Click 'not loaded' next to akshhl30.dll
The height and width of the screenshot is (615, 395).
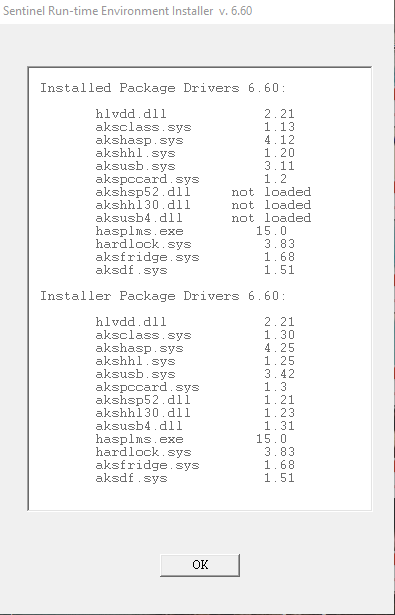[271, 205]
